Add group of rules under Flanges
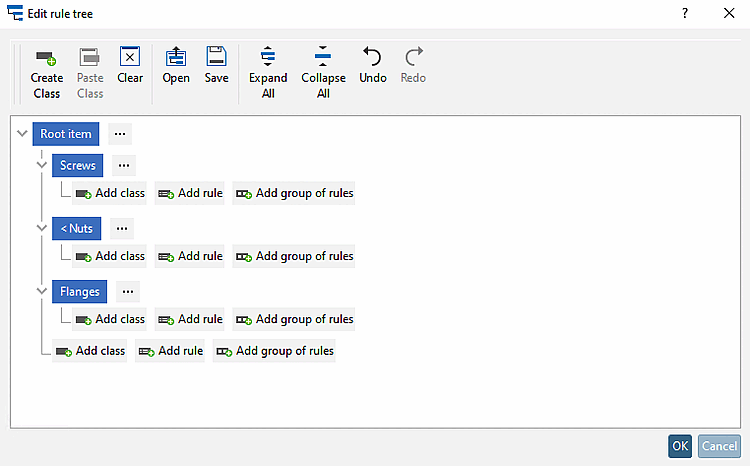This screenshot has height=466, width=750. (294, 319)
